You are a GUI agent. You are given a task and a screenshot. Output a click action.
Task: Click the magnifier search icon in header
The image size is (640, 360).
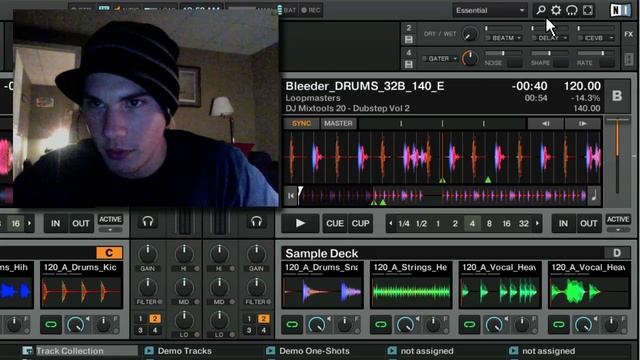point(541,10)
